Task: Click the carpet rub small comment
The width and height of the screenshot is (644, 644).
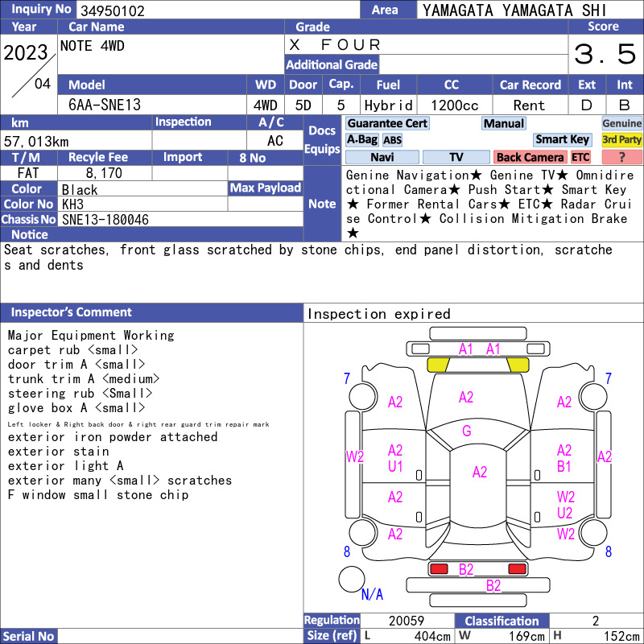Action: (x=72, y=350)
